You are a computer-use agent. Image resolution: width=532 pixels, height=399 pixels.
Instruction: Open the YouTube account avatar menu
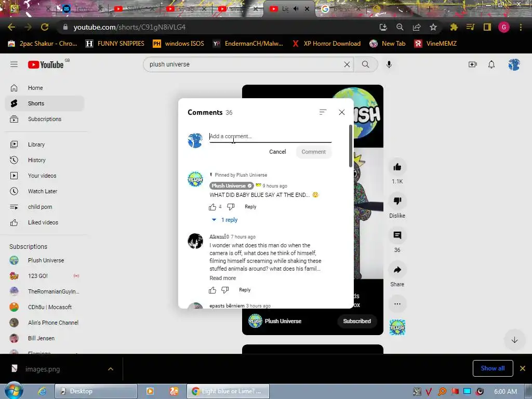pyautogui.click(x=514, y=64)
